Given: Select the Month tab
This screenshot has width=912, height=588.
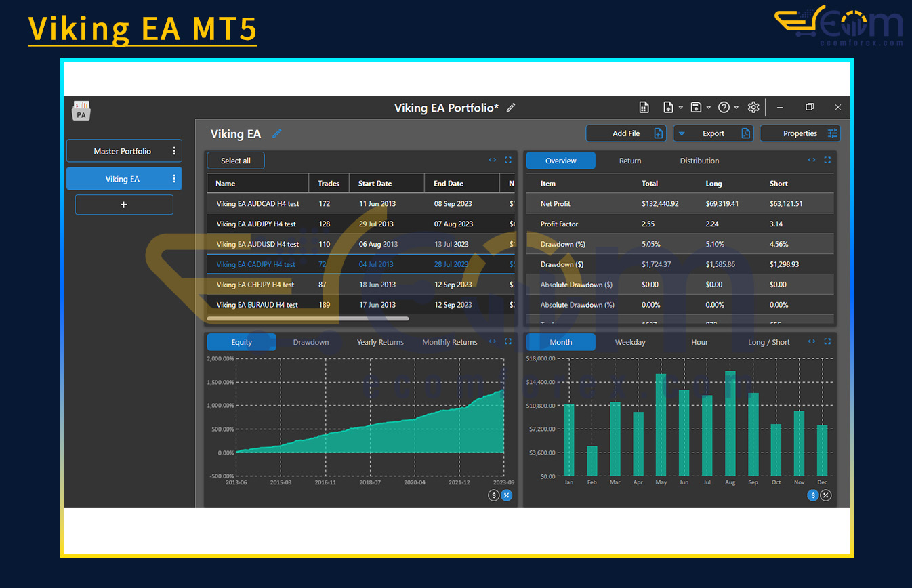Looking at the screenshot, I should point(561,342).
